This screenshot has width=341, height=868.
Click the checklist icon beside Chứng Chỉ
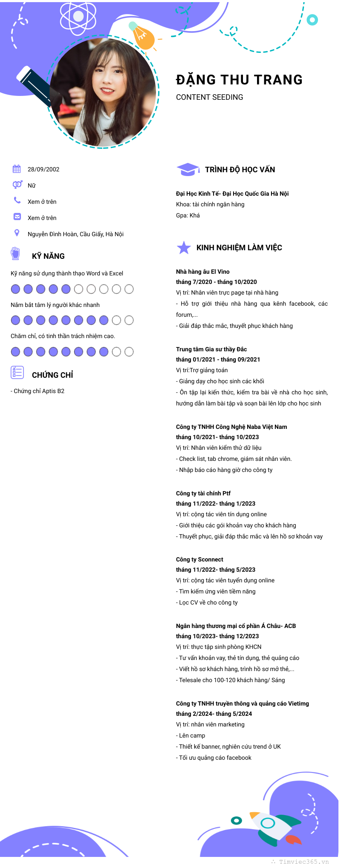click(x=17, y=372)
